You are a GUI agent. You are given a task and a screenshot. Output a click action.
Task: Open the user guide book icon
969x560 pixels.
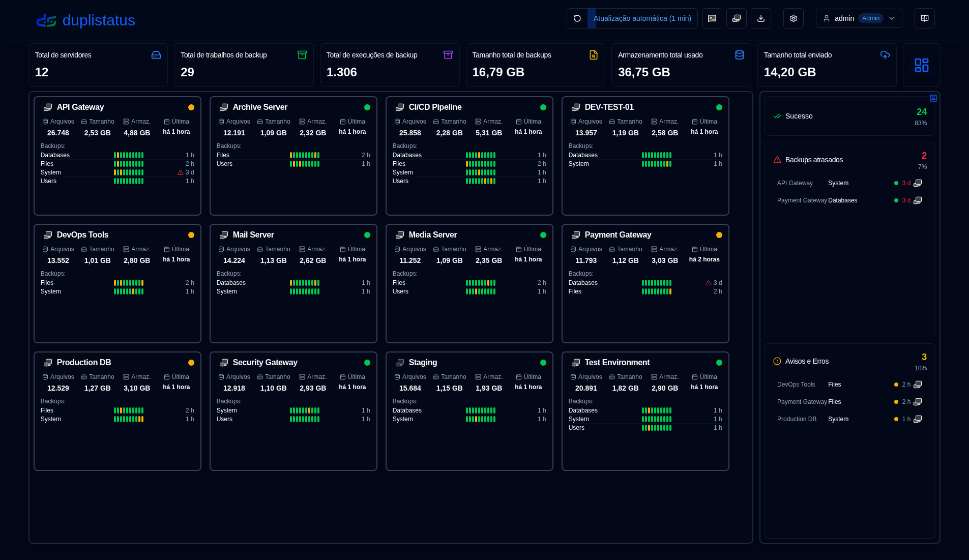[925, 18]
